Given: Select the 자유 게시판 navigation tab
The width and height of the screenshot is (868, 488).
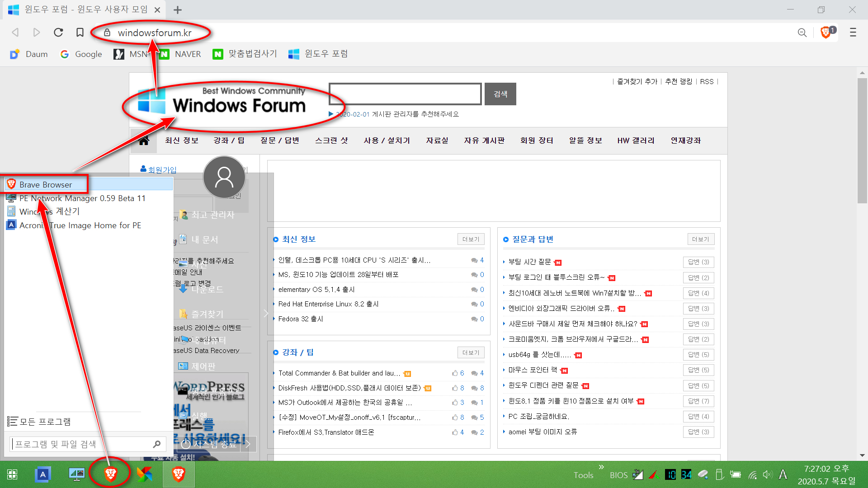Looking at the screenshot, I should [484, 140].
